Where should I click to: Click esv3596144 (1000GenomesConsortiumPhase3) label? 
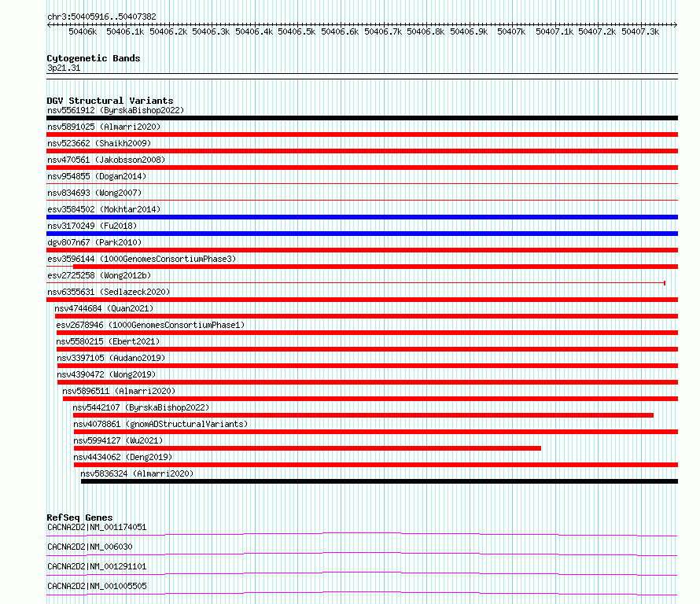tap(142, 259)
